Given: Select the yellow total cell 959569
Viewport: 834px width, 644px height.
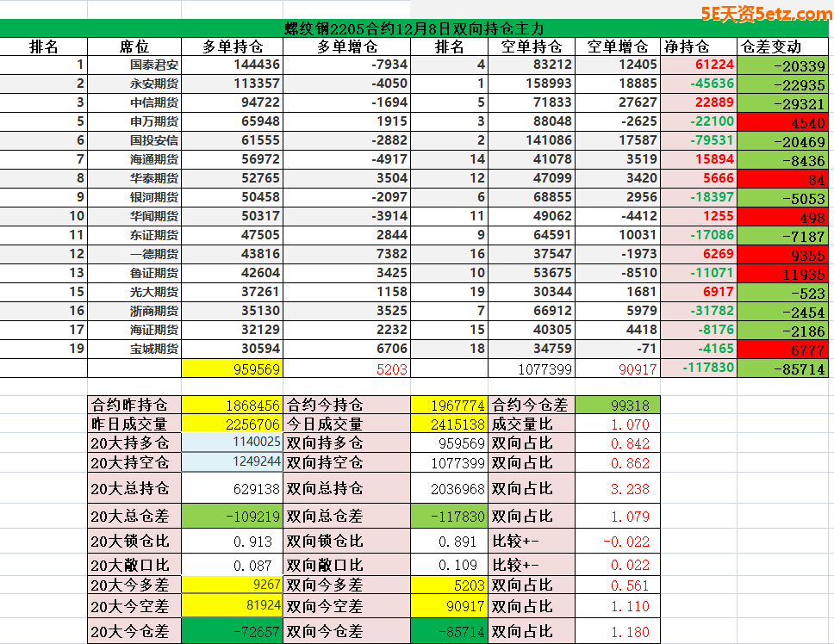Looking at the screenshot, I should [233, 368].
